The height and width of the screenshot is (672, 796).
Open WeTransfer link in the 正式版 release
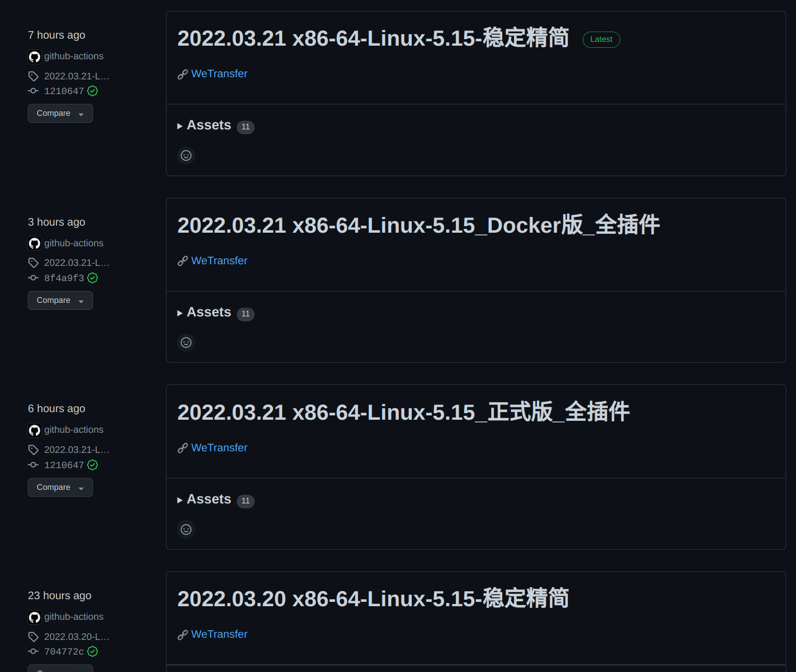coord(219,448)
